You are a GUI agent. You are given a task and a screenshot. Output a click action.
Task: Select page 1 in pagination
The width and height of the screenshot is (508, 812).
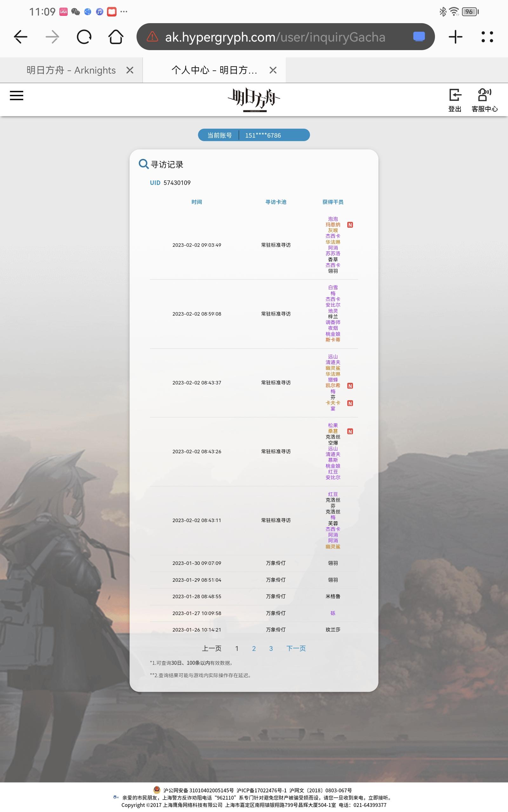click(x=237, y=649)
